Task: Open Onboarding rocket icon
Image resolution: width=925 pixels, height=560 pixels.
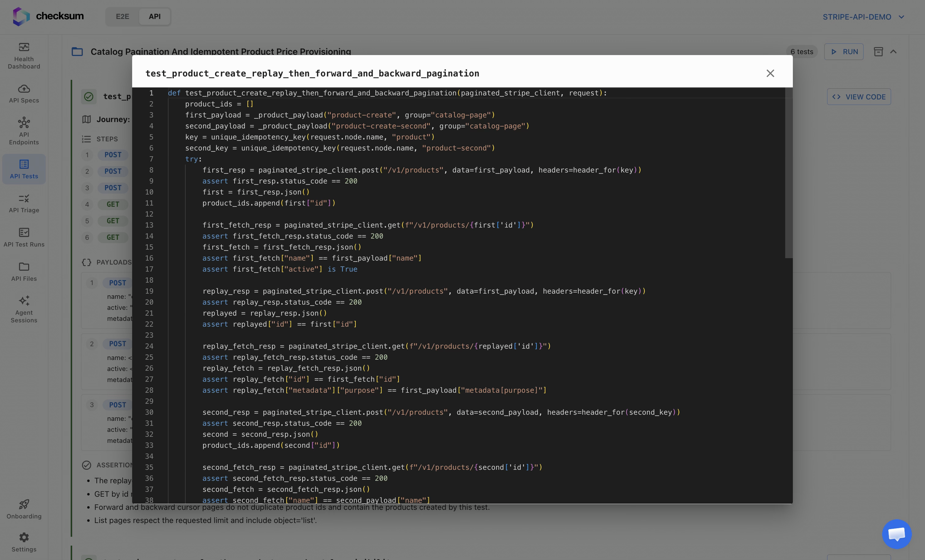Action: coord(24,504)
